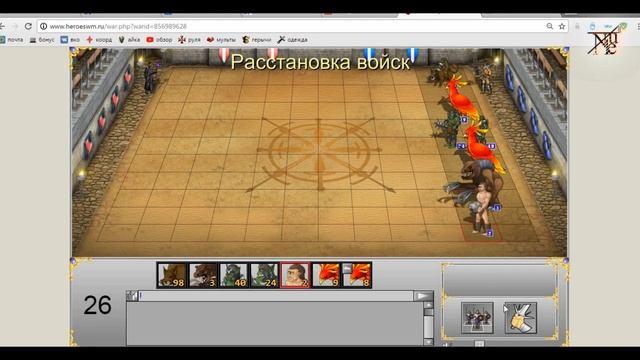Select the orc portrait with 40 units

coord(233,275)
